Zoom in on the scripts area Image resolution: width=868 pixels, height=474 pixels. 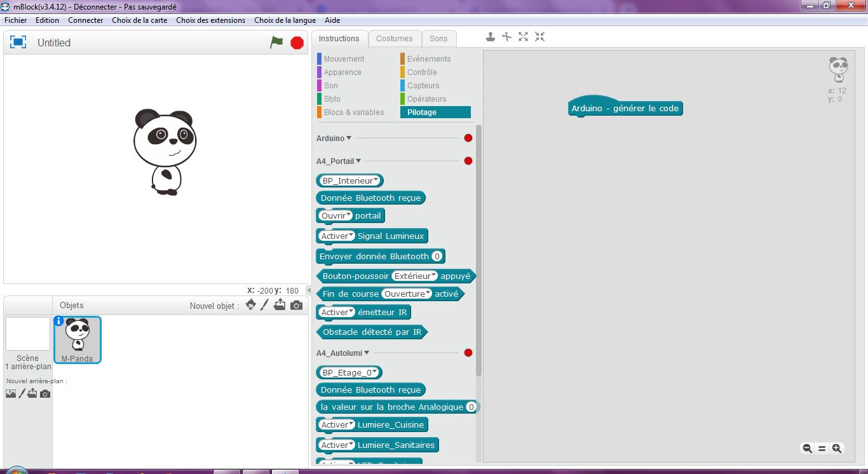coord(837,448)
